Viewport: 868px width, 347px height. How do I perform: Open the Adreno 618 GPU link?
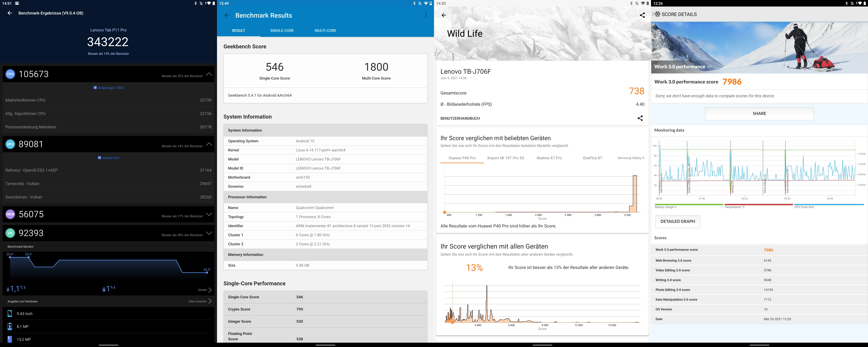tap(108, 158)
